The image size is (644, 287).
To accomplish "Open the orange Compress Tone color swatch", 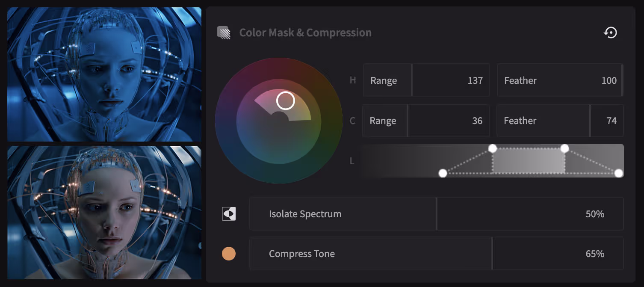I will [x=229, y=254].
